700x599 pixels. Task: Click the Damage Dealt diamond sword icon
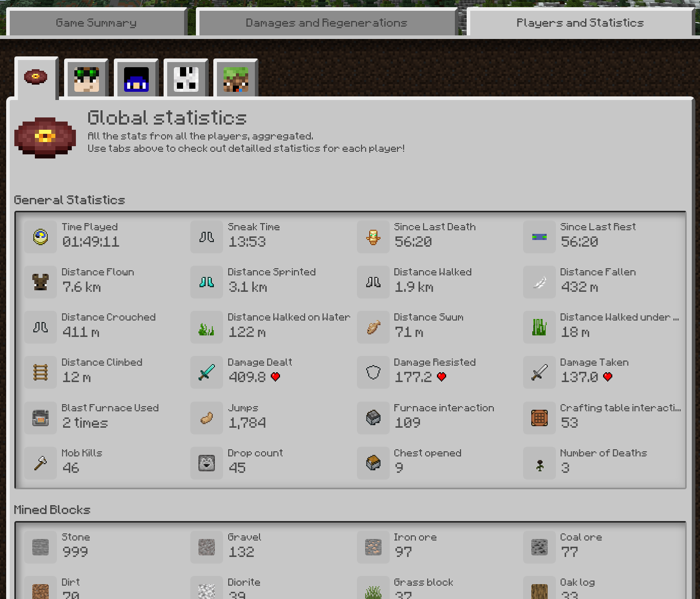click(207, 372)
